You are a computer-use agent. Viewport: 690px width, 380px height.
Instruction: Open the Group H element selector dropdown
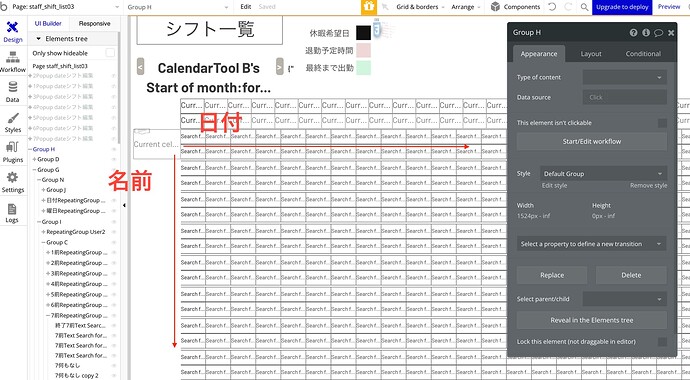[x=178, y=7]
